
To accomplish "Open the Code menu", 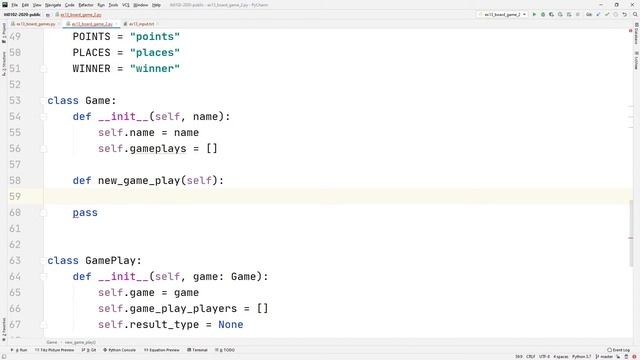I will coord(70,5).
